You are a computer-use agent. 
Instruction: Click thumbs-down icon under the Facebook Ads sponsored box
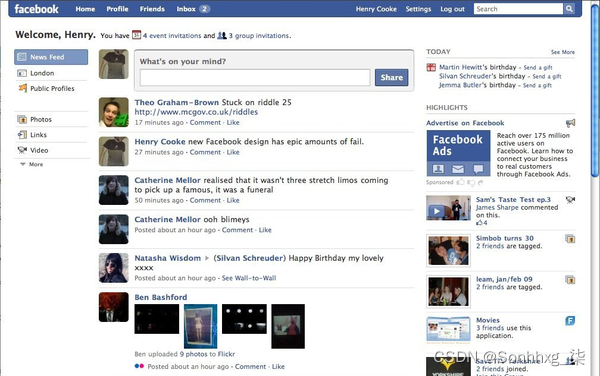pos(471,182)
